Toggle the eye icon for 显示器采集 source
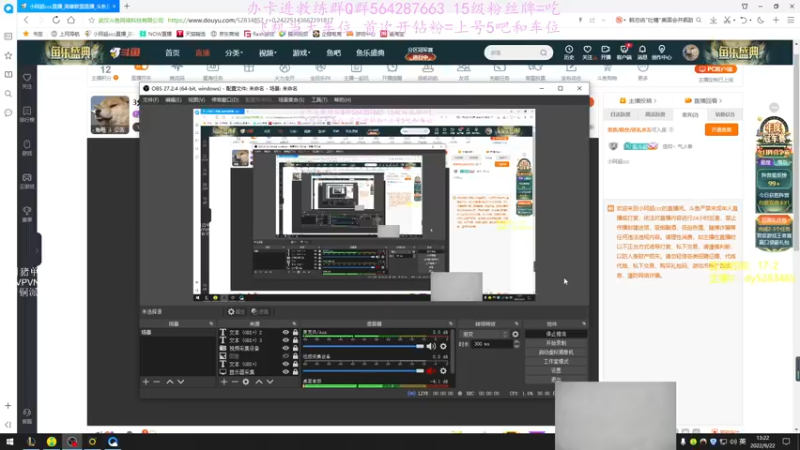This screenshot has width=800, height=450. coord(286,372)
